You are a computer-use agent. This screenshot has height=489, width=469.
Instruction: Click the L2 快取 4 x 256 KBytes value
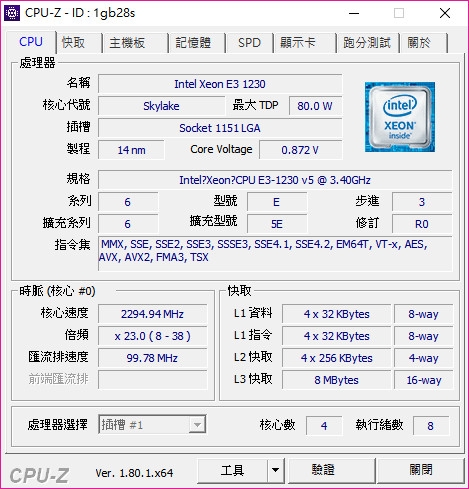[336, 358]
